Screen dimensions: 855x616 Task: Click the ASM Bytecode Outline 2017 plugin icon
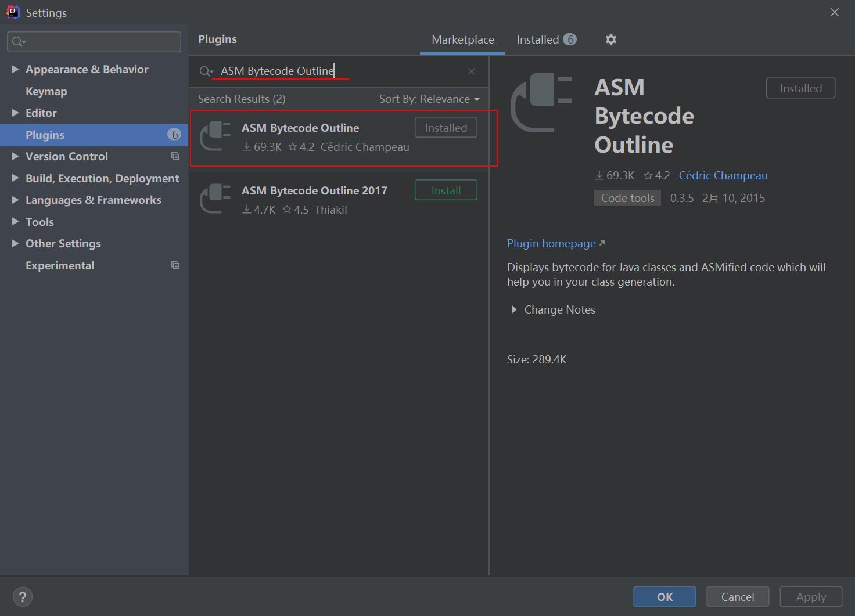215,199
